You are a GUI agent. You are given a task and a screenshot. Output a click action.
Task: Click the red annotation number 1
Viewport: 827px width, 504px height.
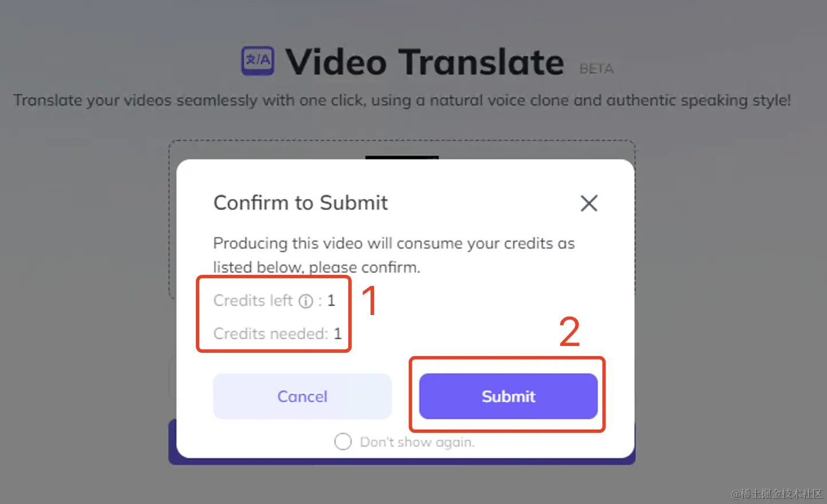coord(370,301)
